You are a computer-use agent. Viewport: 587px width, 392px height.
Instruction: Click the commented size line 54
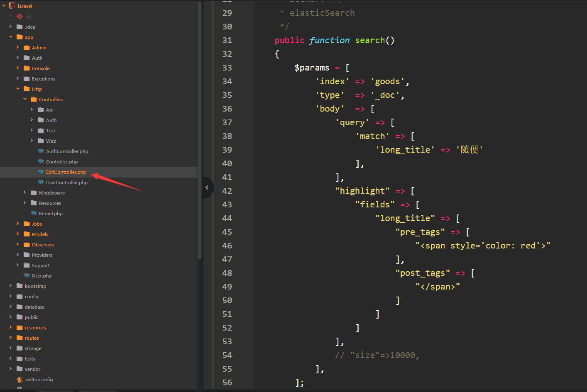[x=377, y=355]
